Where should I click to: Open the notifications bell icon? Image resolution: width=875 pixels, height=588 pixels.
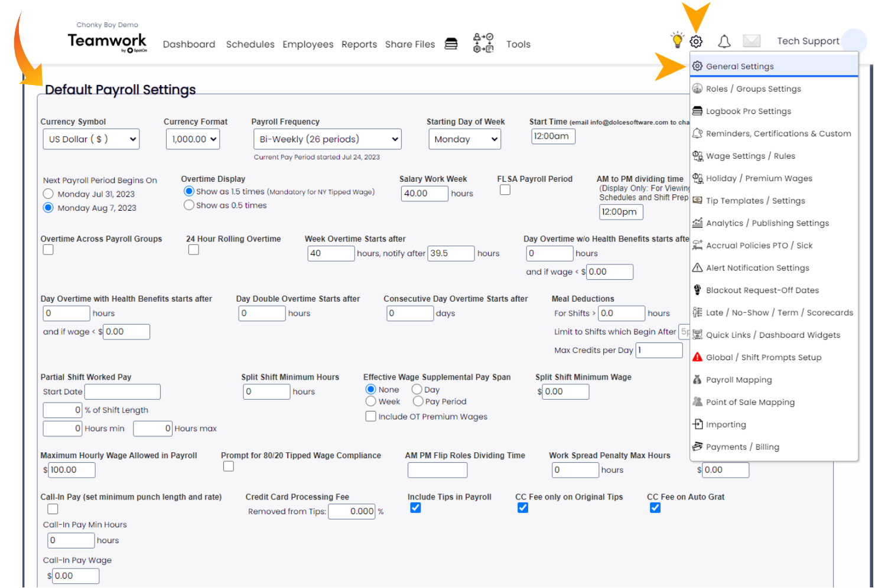click(724, 41)
